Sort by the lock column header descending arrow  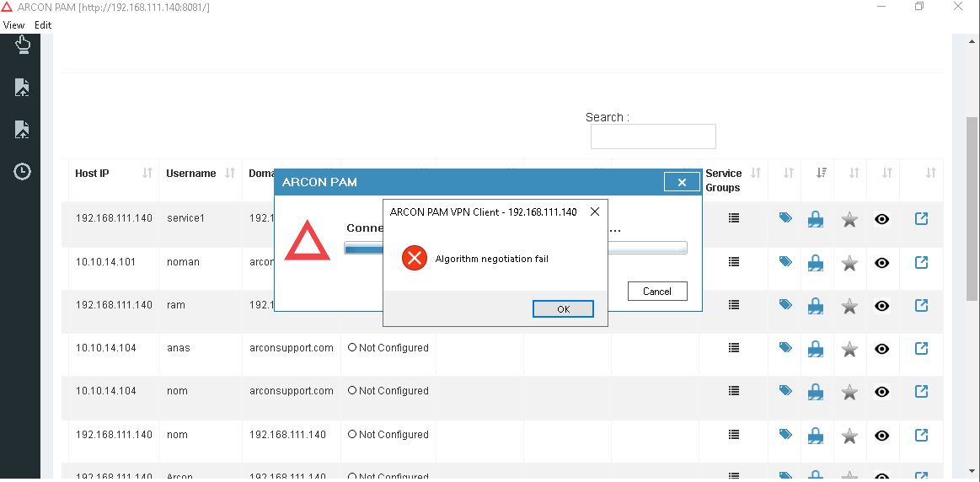tap(822, 173)
